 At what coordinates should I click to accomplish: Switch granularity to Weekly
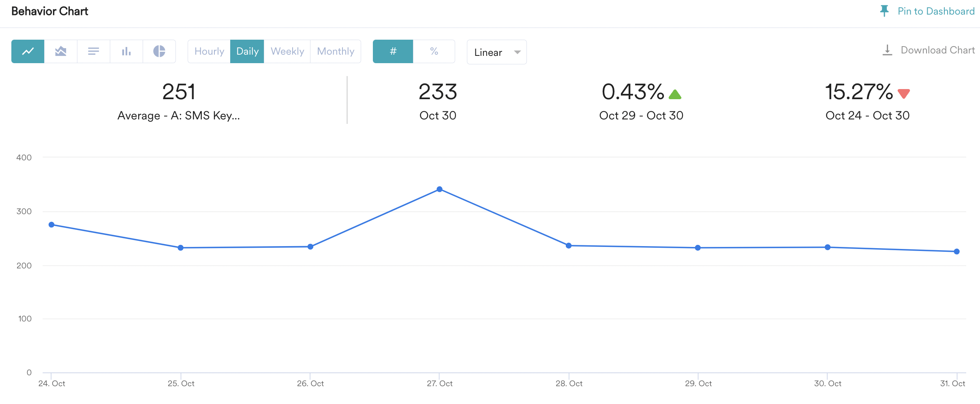pyautogui.click(x=287, y=51)
